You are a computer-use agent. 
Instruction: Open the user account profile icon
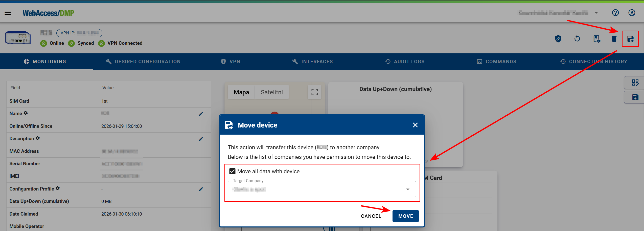click(632, 13)
